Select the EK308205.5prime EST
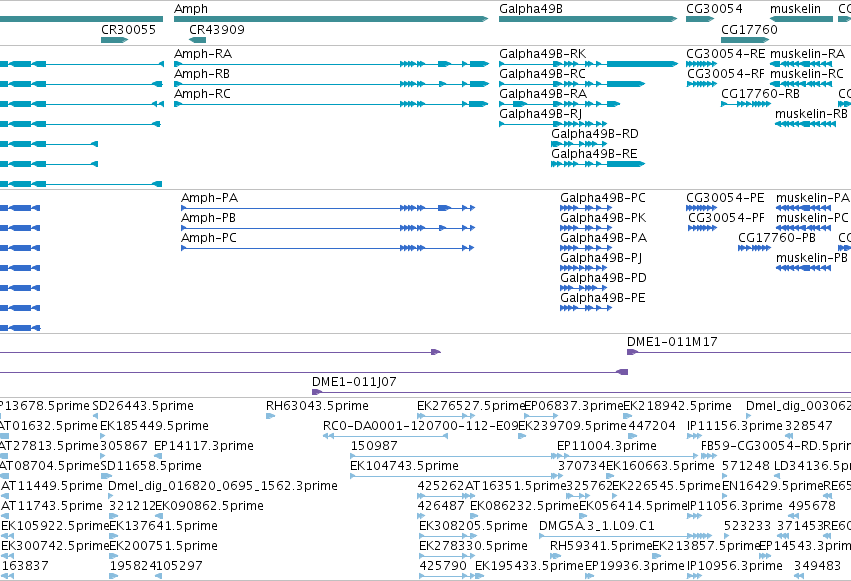 click(x=446, y=536)
